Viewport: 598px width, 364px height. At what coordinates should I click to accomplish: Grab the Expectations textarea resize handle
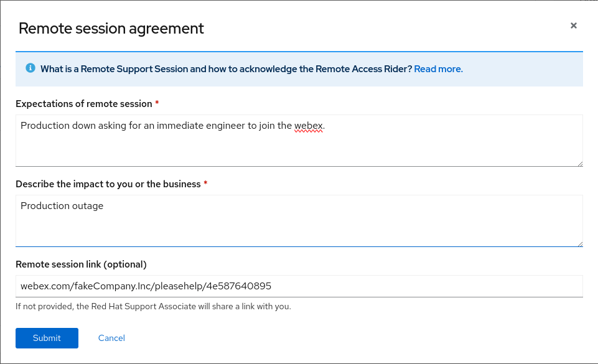point(579,163)
